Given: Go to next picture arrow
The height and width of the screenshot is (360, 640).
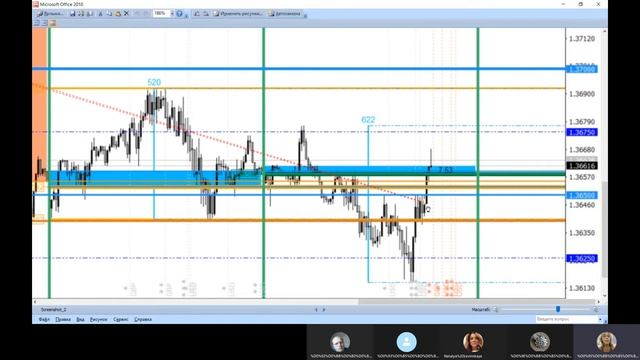Looking at the screenshot, I should click(324, 310).
